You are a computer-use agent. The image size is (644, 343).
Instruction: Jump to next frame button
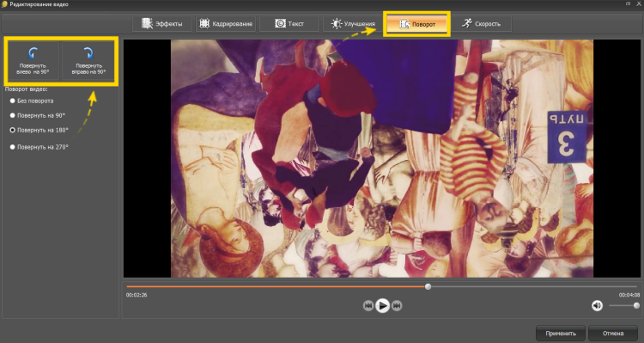tap(397, 305)
